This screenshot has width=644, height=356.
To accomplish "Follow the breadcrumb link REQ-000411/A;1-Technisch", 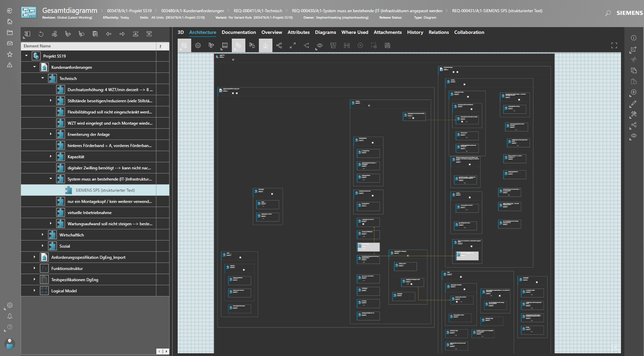I will pos(258,11).
